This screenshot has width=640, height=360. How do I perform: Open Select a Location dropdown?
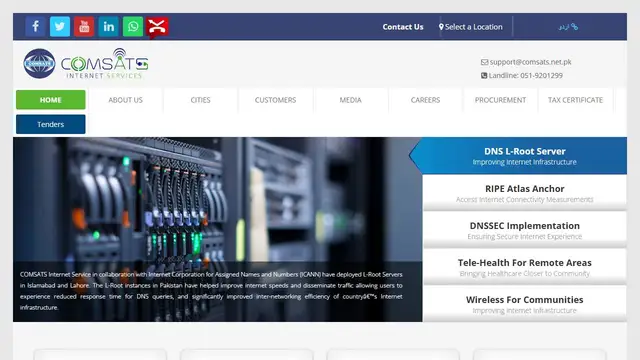pyautogui.click(x=471, y=27)
